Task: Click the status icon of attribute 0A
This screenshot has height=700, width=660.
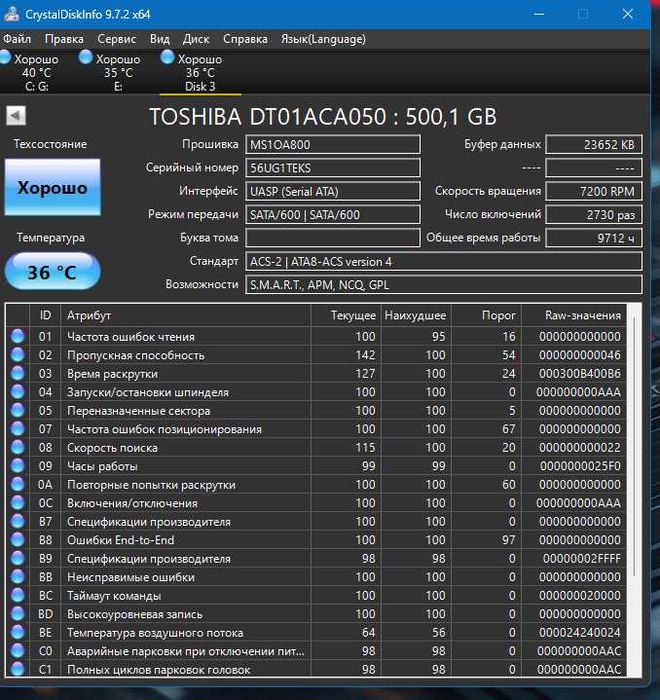Action: pyautogui.click(x=17, y=484)
